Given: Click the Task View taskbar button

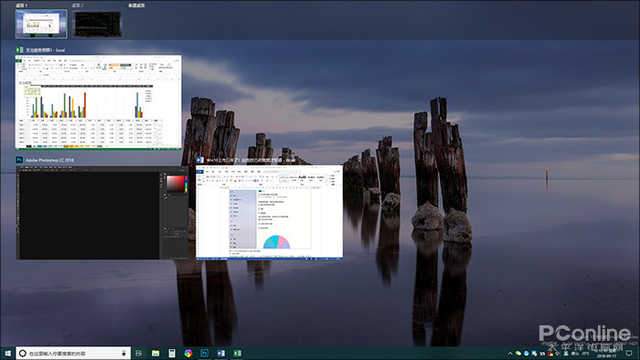Looking at the screenshot, I should point(139,353).
